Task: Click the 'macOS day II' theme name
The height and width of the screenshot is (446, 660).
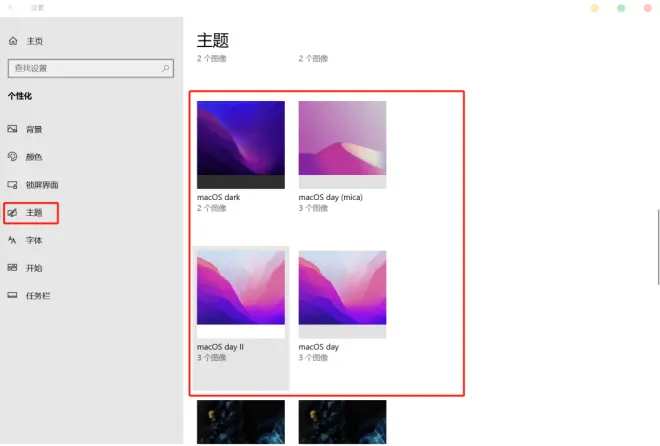Action: 220,347
